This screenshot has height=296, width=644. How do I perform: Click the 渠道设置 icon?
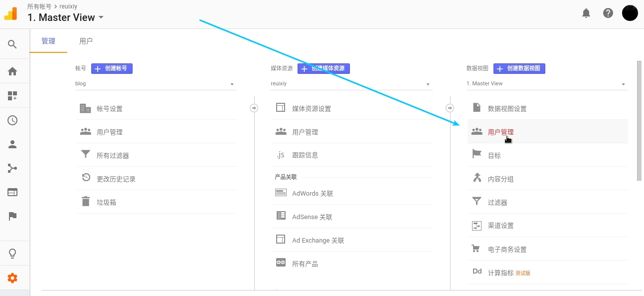coord(477,226)
